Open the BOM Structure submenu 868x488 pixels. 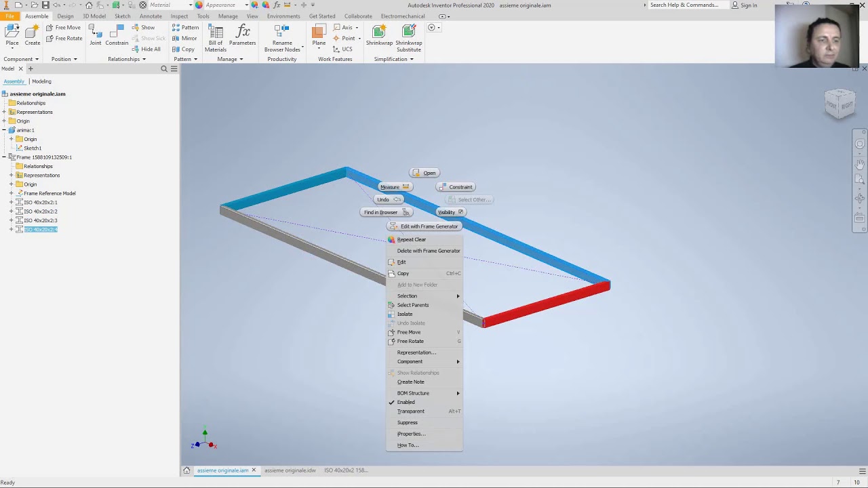[425, 393]
